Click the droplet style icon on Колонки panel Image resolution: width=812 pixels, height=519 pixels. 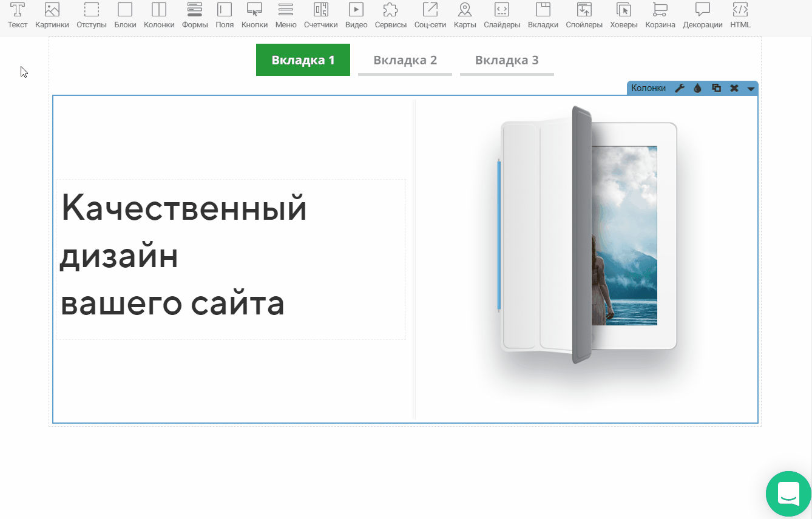pyautogui.click(x=698, y=89)
